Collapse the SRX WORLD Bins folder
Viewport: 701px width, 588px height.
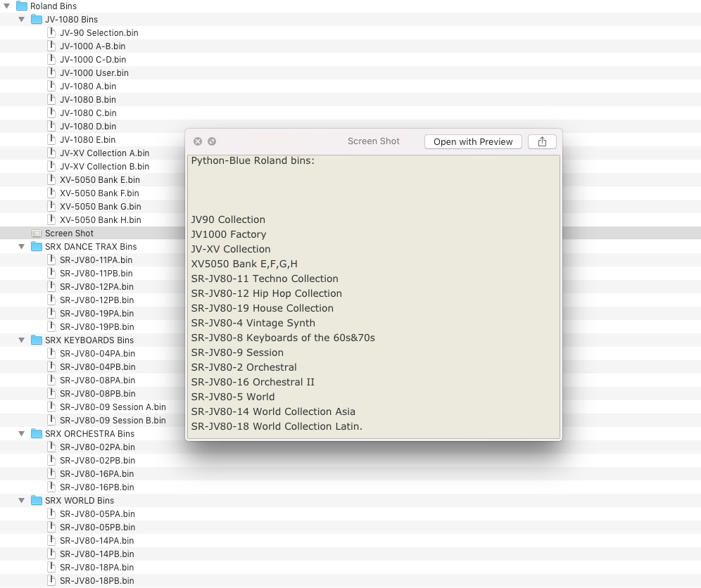click(21, 501)
